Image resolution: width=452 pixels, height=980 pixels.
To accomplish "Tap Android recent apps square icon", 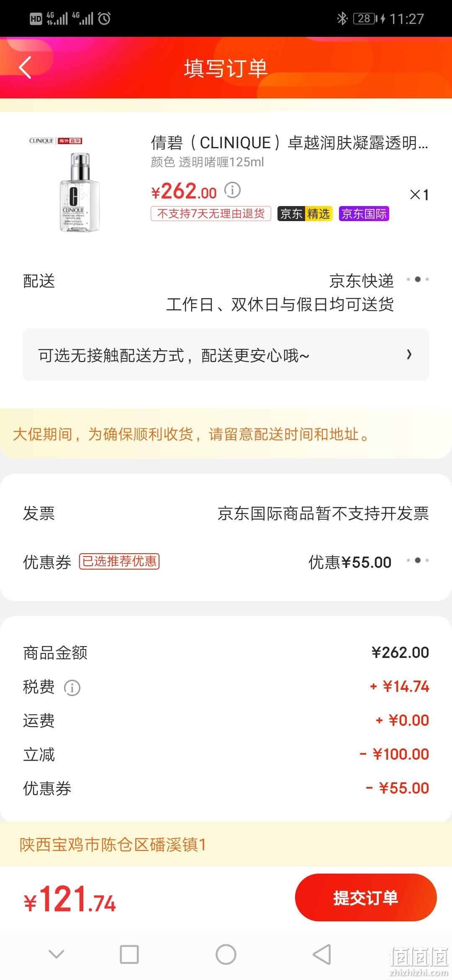I will pos(129,954).
